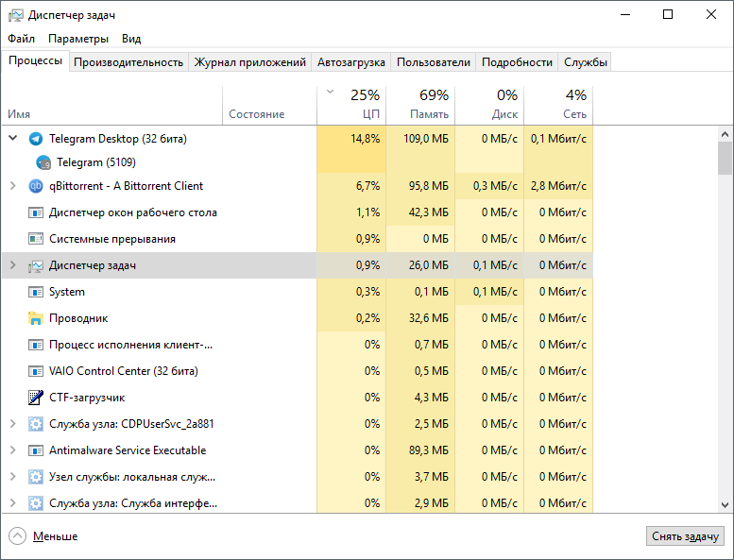Sort processes by the ЦП column
Image resolution: width=734 pixels, height=560 pixels.
[350, 104]
